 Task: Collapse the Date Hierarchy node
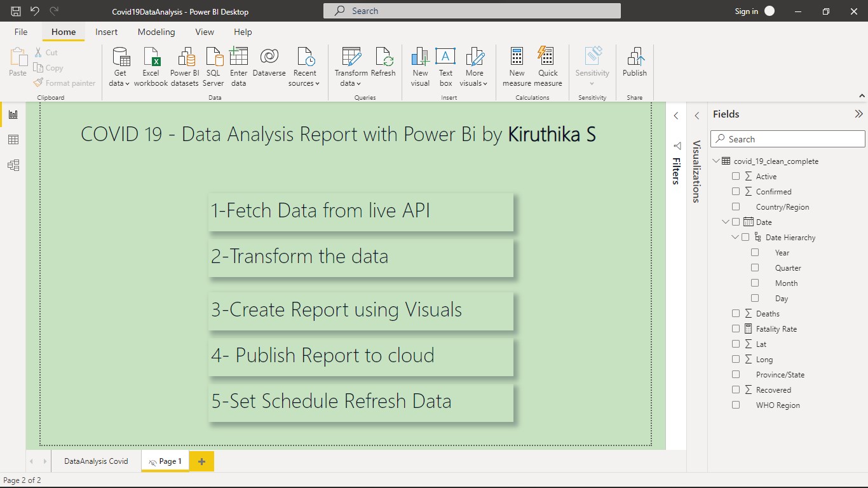(x=735, y=237)
